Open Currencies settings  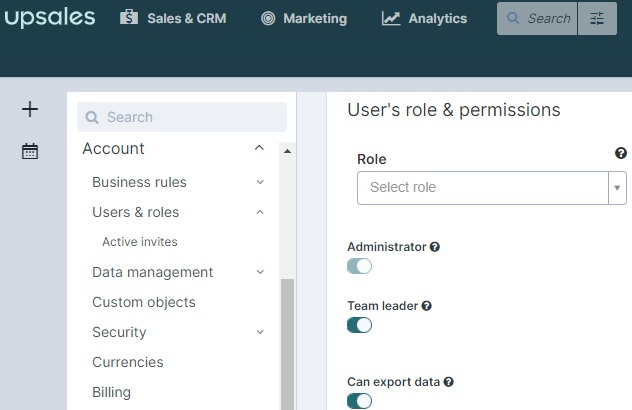tap(128, 362)
